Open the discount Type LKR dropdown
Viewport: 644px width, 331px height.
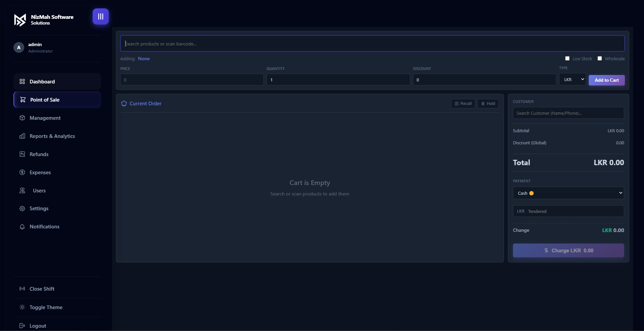[572, 80]
